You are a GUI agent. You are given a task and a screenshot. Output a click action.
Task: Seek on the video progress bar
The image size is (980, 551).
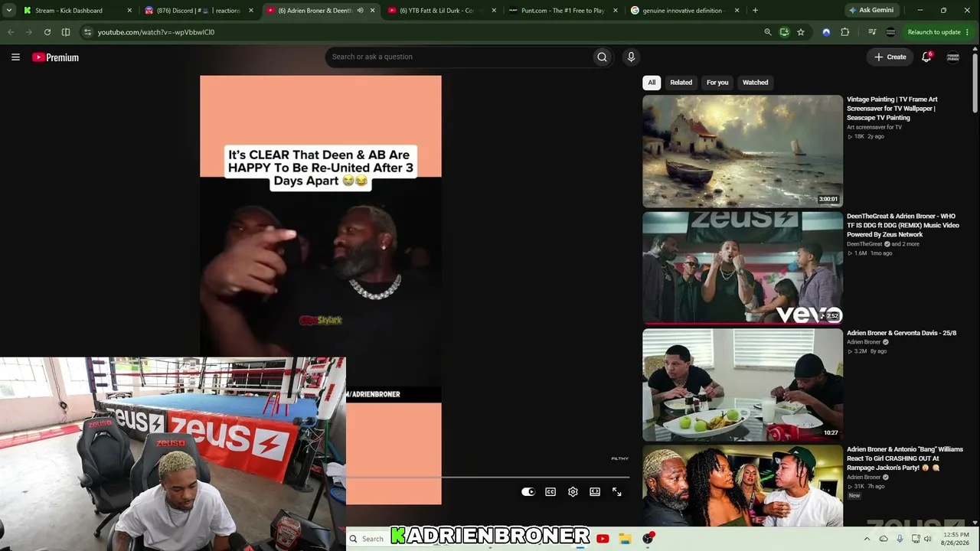488,478
